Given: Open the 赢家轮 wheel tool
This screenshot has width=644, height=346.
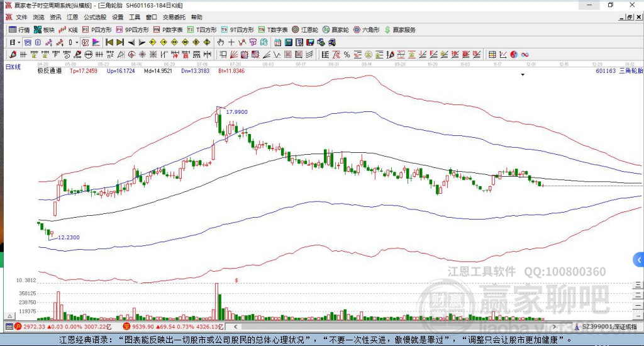Looking at the screenshot, I should (336, 30).
